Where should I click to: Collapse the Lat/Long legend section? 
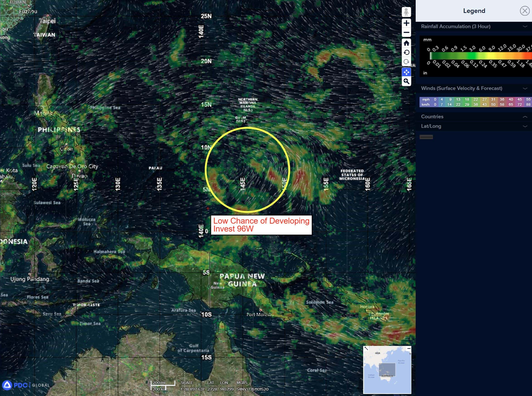tap(525, 126)
